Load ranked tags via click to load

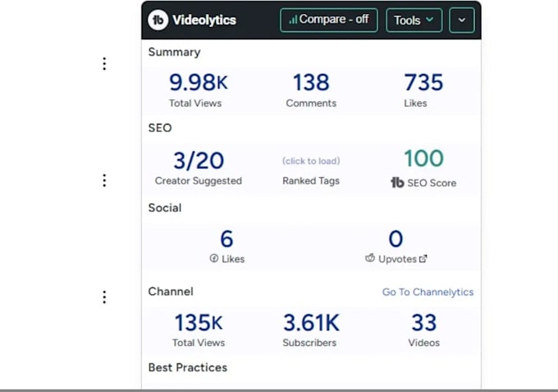(x=311, y=161)
